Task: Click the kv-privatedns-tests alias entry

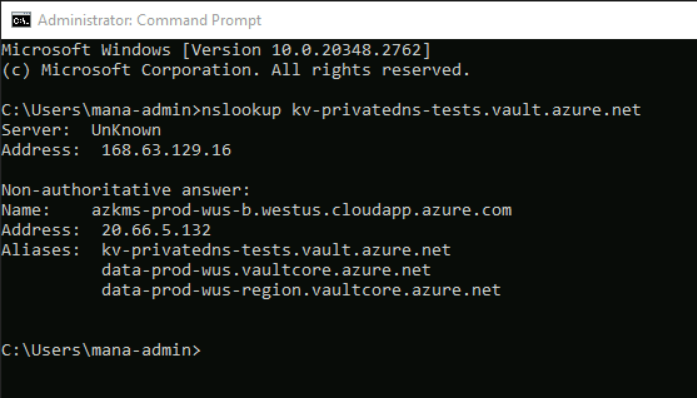Action: (x=276, y=250)
